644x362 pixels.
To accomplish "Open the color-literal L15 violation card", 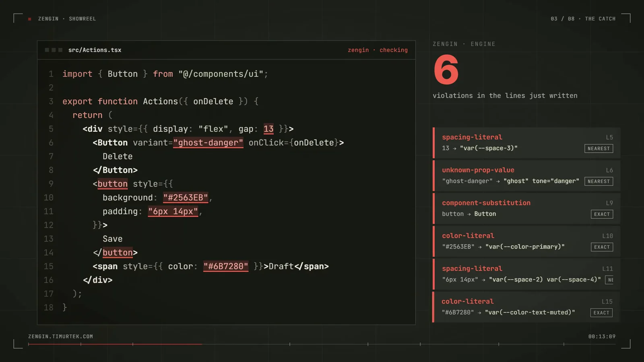I will pyautogui.click(x=526, y=307).
